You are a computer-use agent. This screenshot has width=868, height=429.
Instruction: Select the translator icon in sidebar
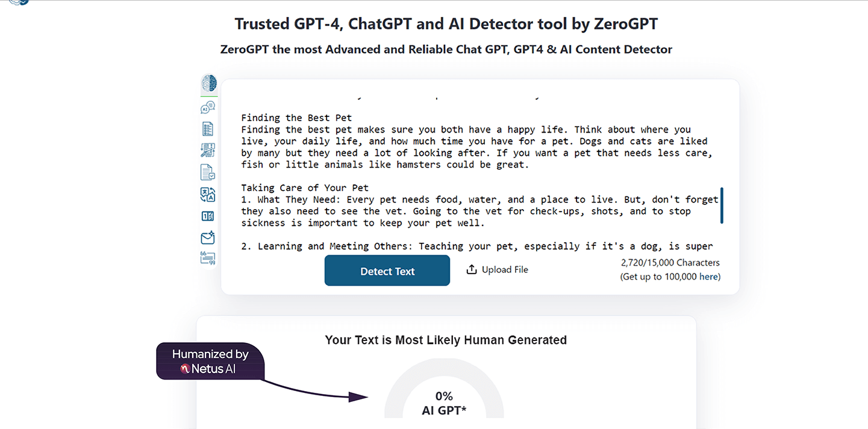(x=208, y=195)
